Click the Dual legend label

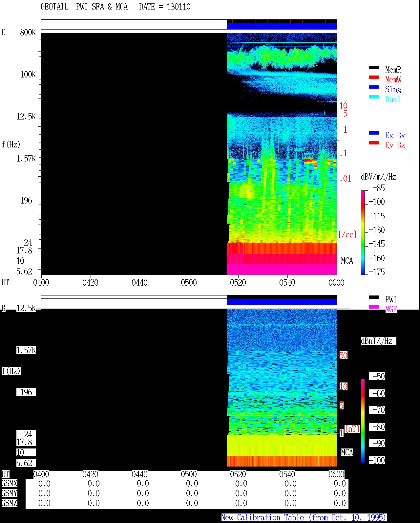tap(393, 99)
